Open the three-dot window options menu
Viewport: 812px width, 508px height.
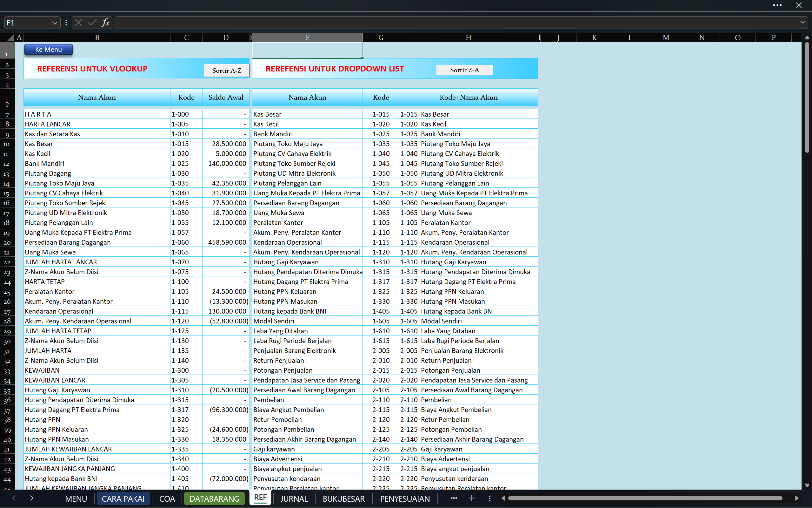pos(777,5)
